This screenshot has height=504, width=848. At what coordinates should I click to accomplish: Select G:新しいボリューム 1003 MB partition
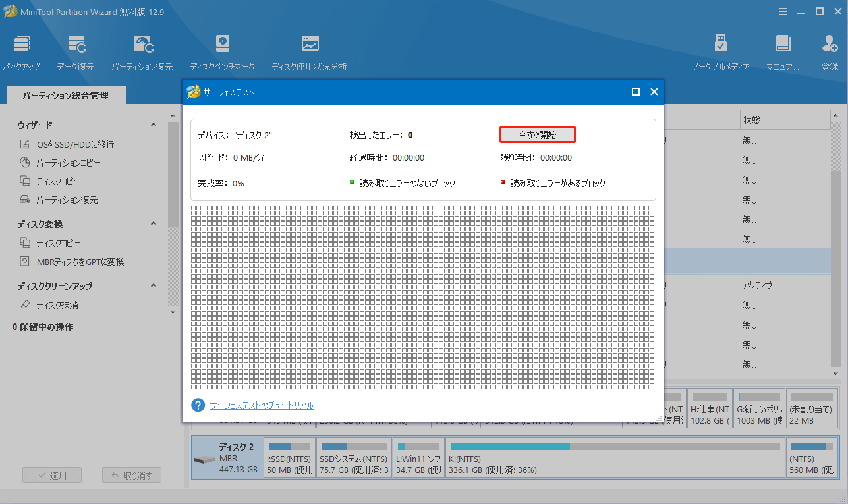(759, 408)
